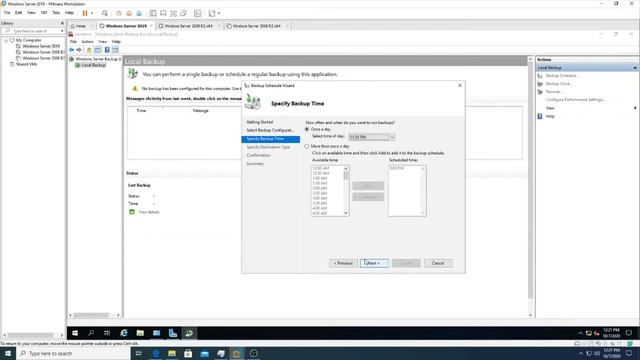
Task: Open the MMC Action menu
Action: point(87,42)
